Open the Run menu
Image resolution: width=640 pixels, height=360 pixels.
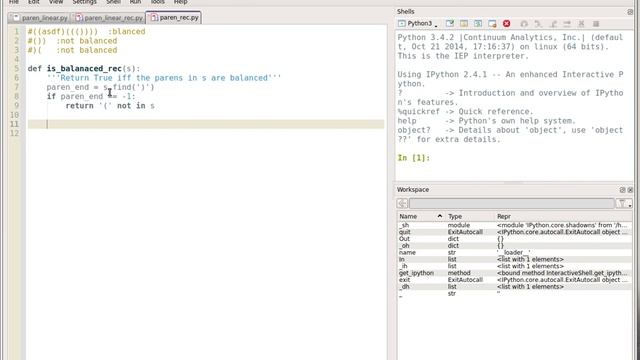click(135, 2)
